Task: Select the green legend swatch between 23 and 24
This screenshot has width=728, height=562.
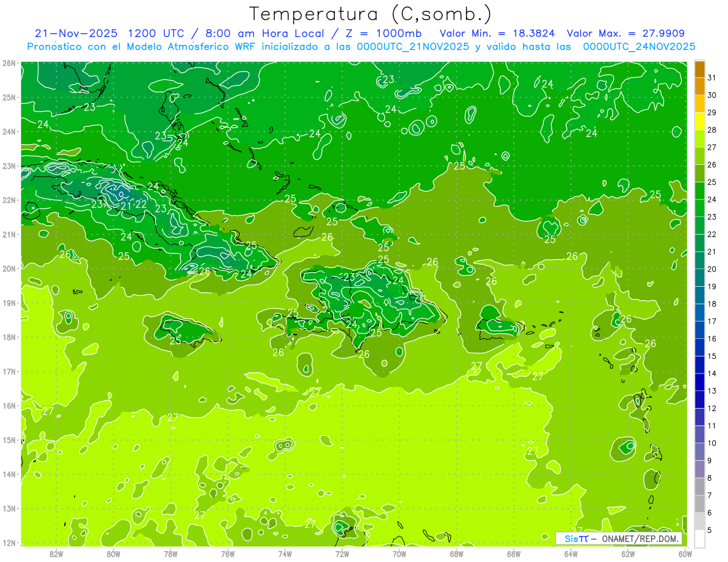Action: (x=699, y=209)
